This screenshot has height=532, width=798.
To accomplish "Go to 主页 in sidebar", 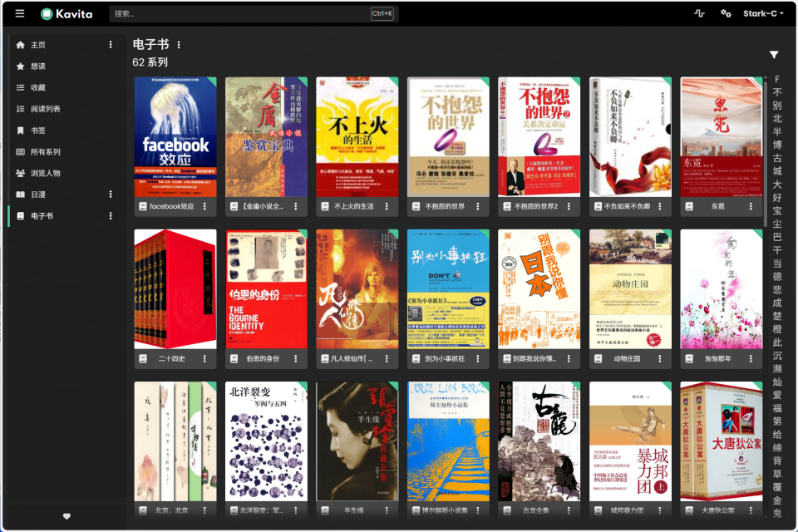I will [38, 45].
